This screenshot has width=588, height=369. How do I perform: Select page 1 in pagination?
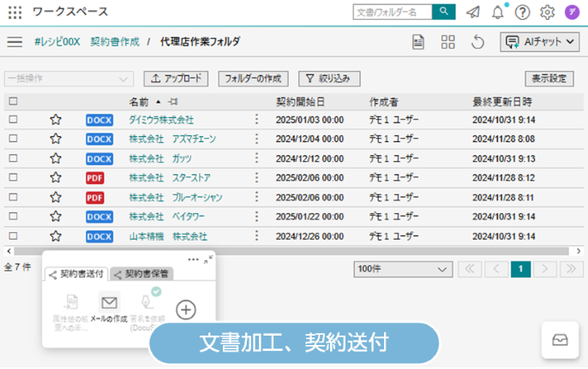click(520, 269)
